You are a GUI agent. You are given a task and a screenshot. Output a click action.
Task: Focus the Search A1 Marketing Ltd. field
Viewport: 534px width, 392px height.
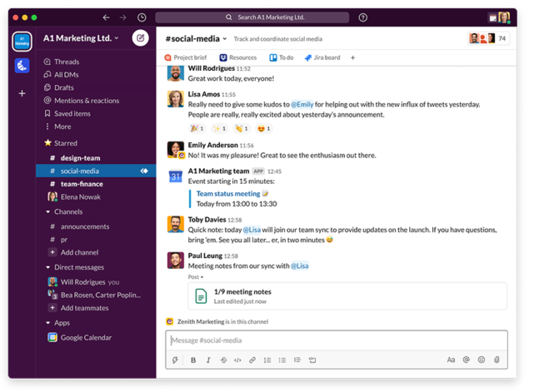pyautogui.click(x=252, y=17)
